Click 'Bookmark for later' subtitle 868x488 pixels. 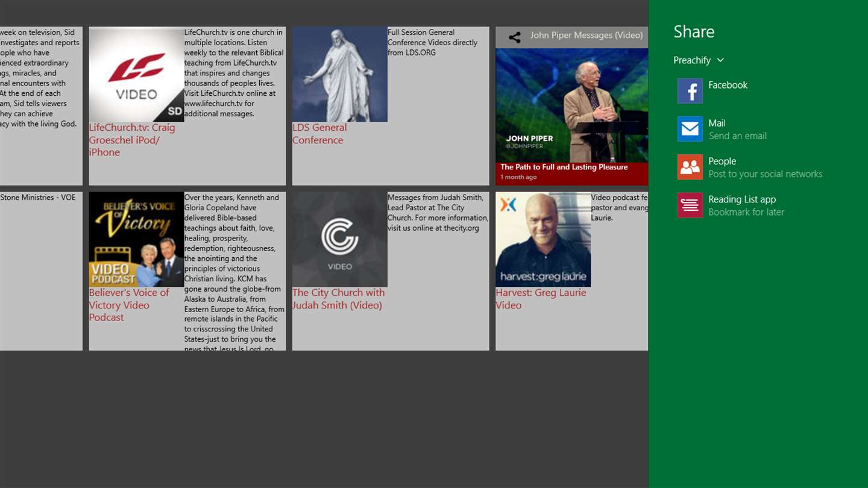pyautogui.click(x=746, y=212)
